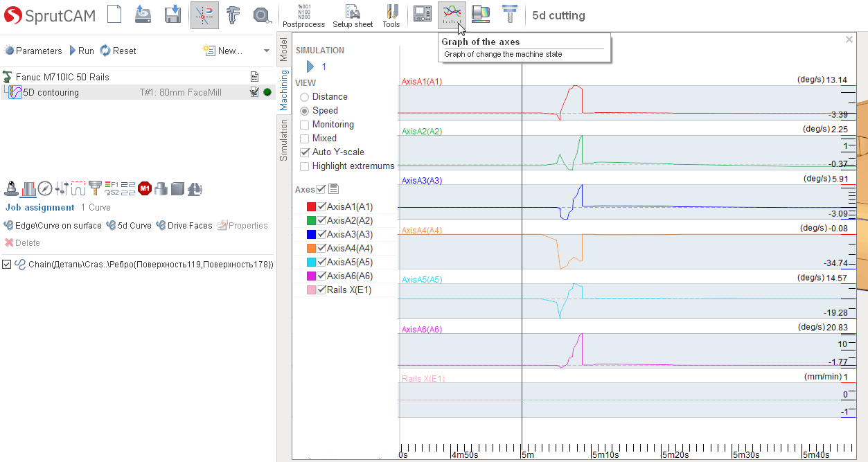The image size is (868, 462).
Task: Open the compass orientation parameters icon
Action: pyautogui.click(x=45, y=188)
